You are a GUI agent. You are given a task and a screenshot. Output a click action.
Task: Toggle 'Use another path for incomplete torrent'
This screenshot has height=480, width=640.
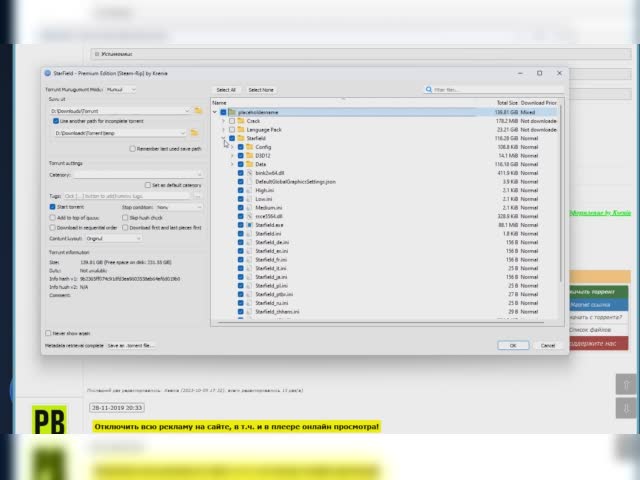(x=56, y=121)
